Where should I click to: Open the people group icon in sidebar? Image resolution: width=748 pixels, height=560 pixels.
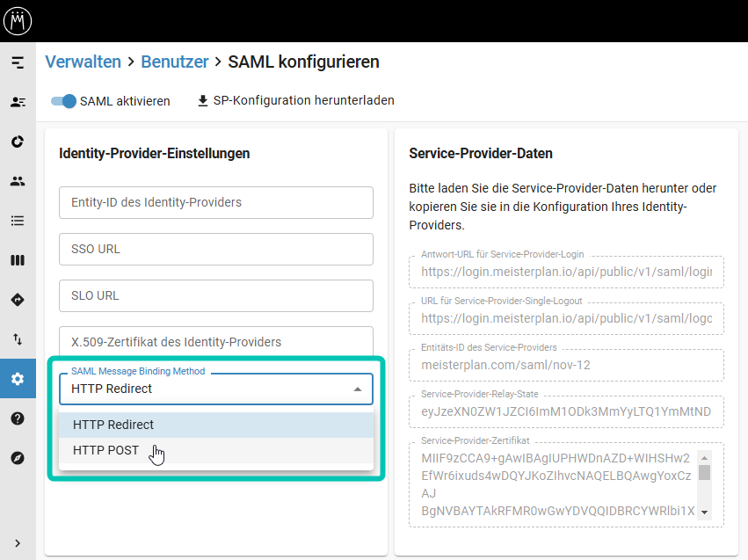[x=18, y=181]
